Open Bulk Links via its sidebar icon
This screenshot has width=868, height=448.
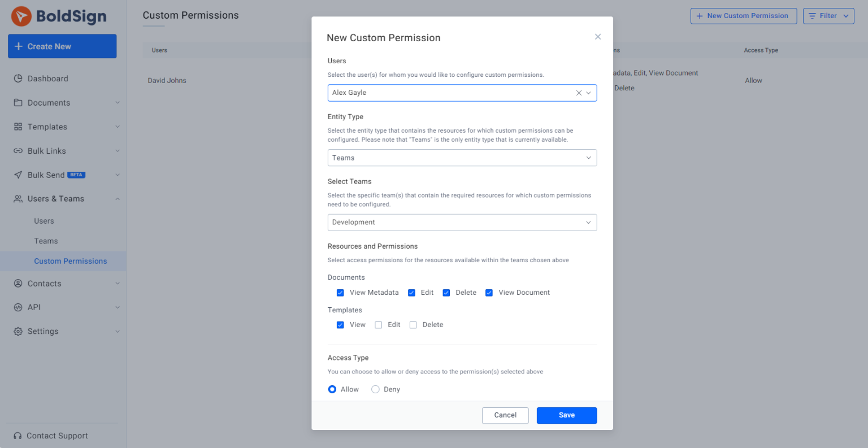(18, 150)
